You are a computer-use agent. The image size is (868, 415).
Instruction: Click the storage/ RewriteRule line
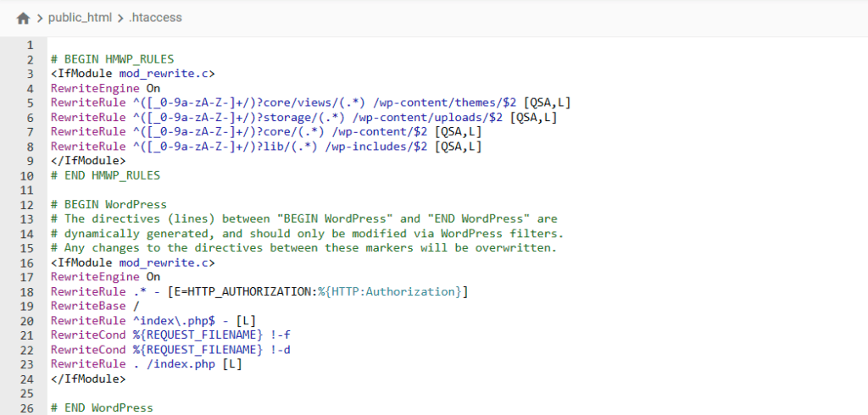click(x=304, y=118)
